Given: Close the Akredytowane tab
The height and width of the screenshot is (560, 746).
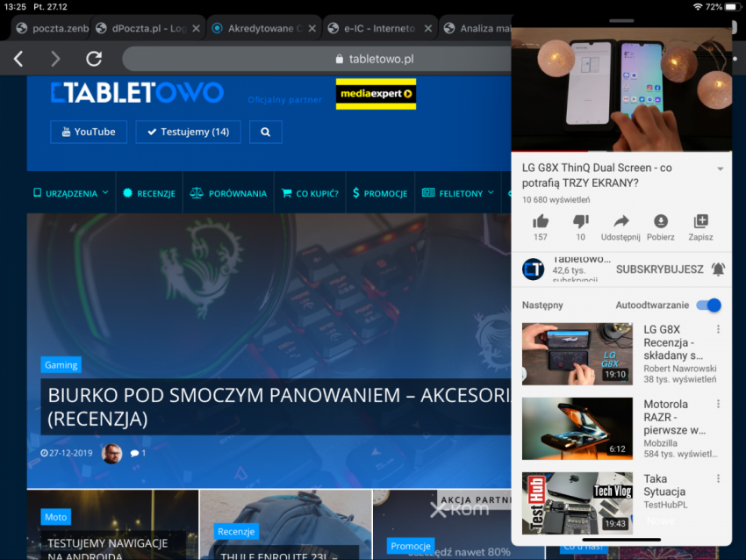Looking at the screenshot, I should [312, 29].
